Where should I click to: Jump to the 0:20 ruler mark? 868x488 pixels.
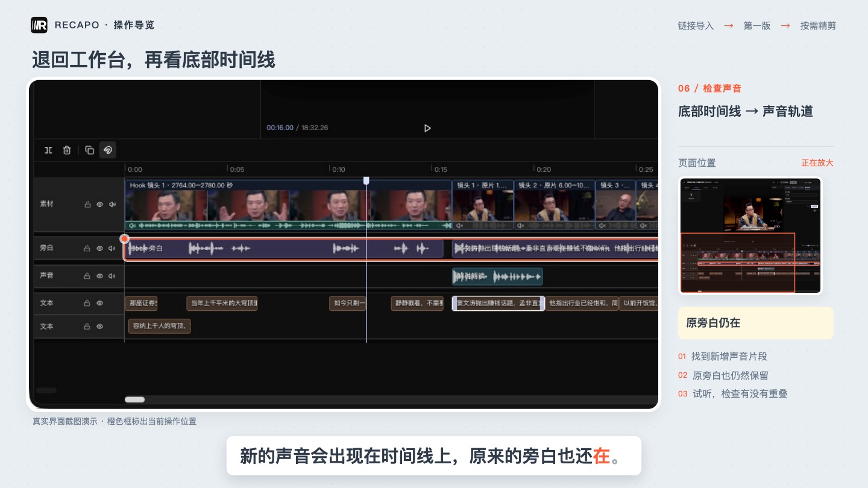point(544,169)
